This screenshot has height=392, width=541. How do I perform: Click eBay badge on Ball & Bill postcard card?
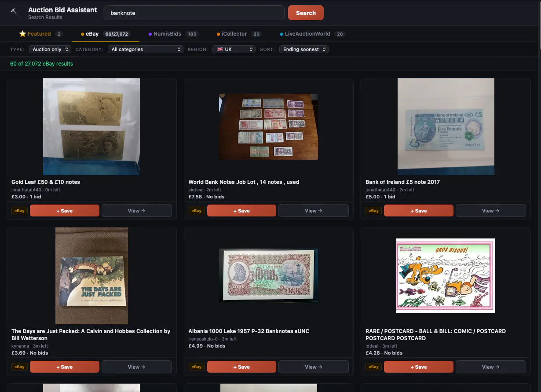click(x=373, y=367)
